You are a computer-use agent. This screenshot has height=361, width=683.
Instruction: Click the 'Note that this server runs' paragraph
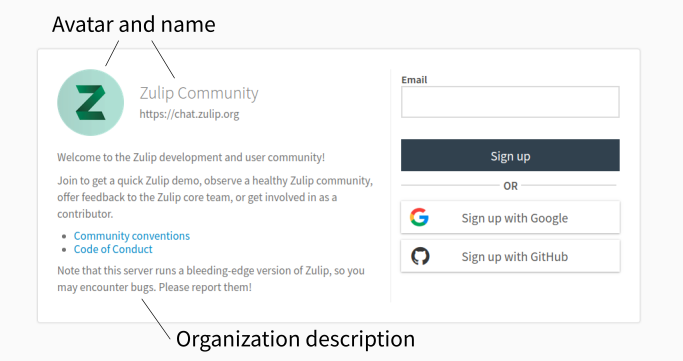[x=211, y=279]
